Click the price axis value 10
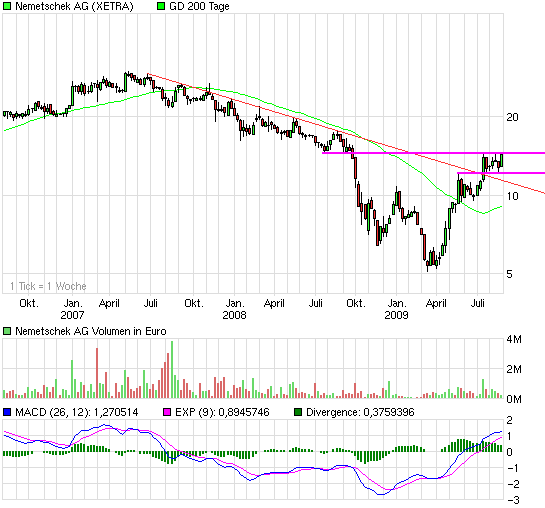 [512, 196]
